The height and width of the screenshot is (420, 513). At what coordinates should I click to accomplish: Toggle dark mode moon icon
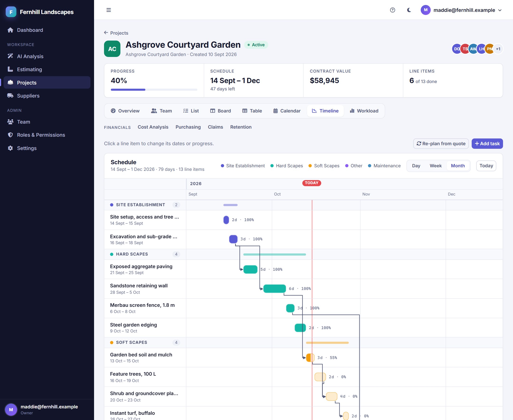point(409,10)
